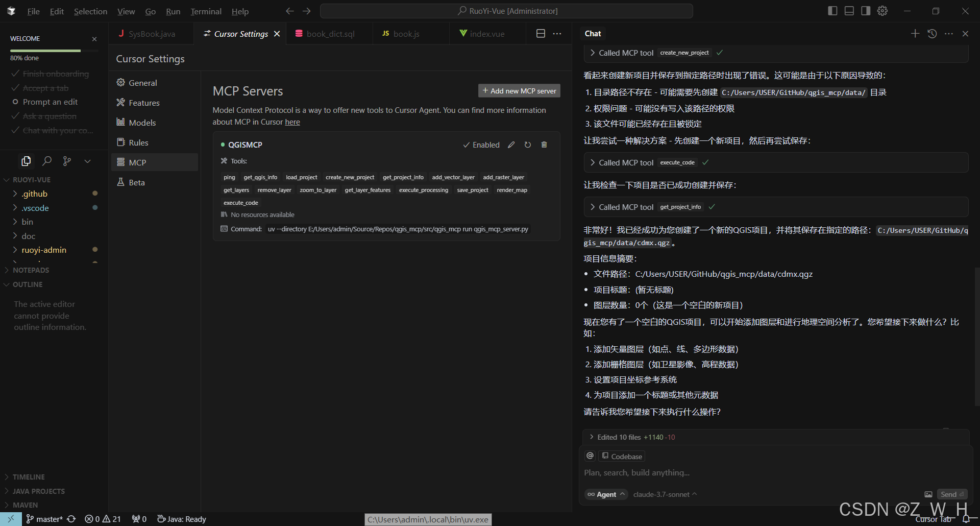Expand the get_project_info MCP tool call
This screenshot has height=526, width=980.
pos(775,207)
